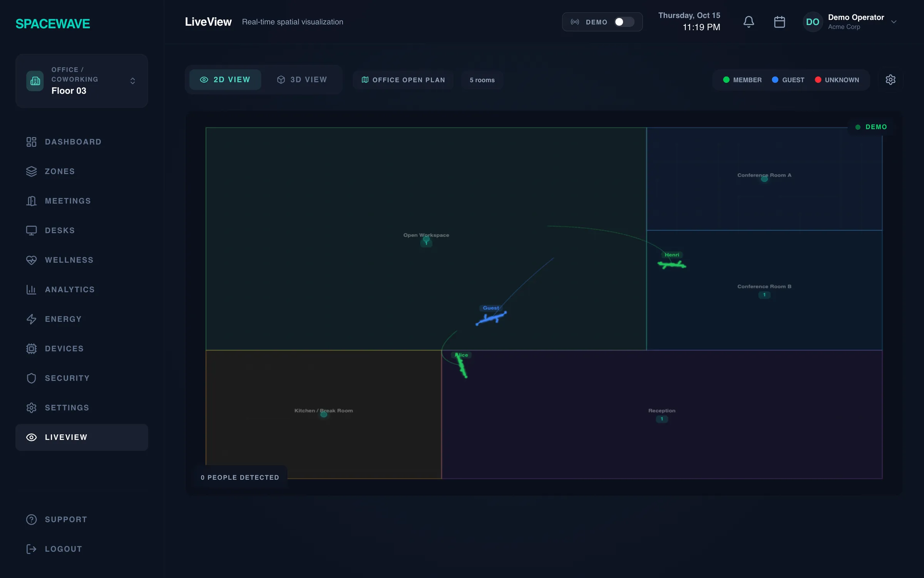Click the Open Workspace label
The image size is (924, 578).
pyautogui.click(x=426, y=235)
